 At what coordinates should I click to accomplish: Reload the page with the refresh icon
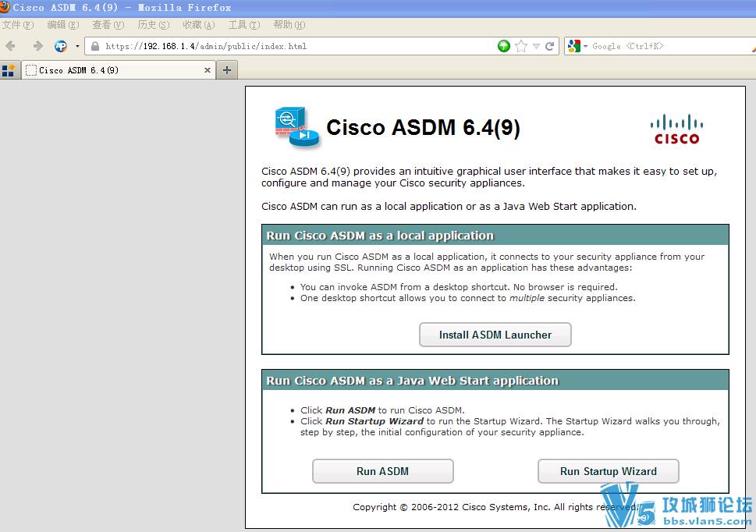(x=549, y=46)
